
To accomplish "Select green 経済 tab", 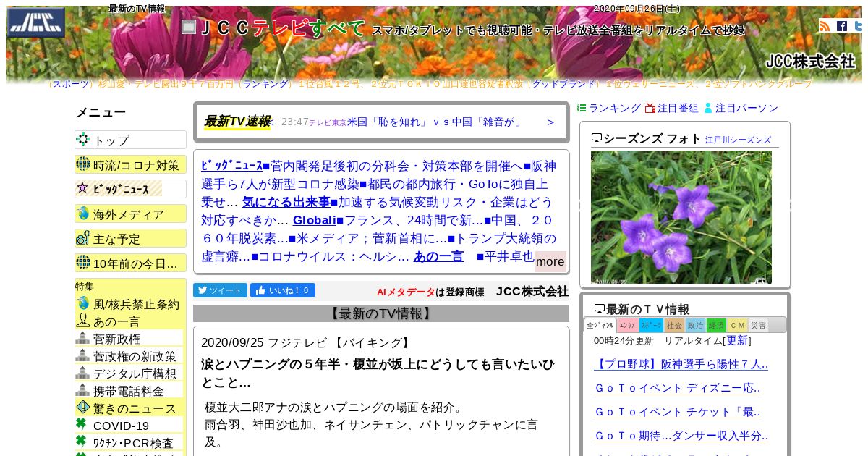I will 716,326.
